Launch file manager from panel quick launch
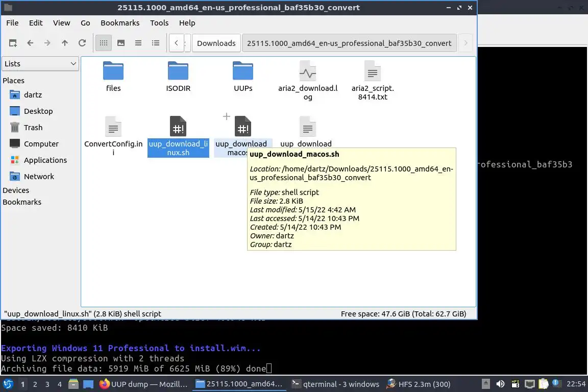The height and width of the screenshot is (392, 588). coord(73,384)
